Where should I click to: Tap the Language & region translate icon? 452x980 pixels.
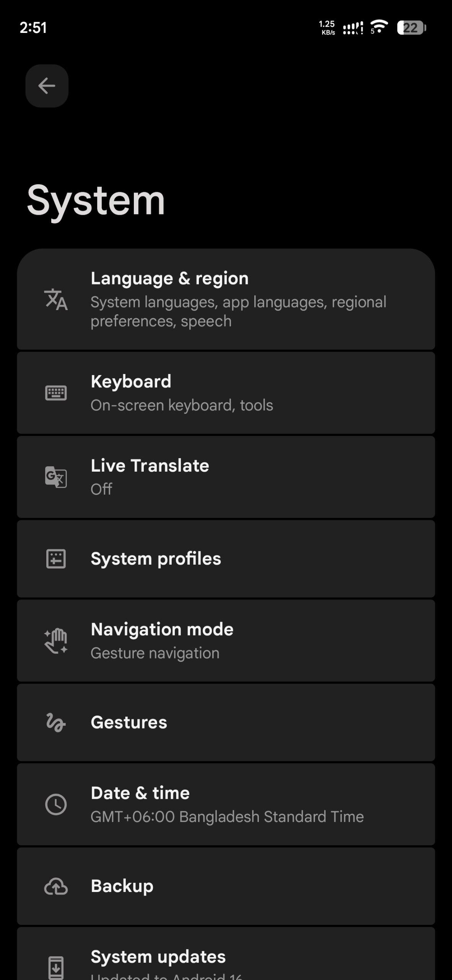coord(56,300)
